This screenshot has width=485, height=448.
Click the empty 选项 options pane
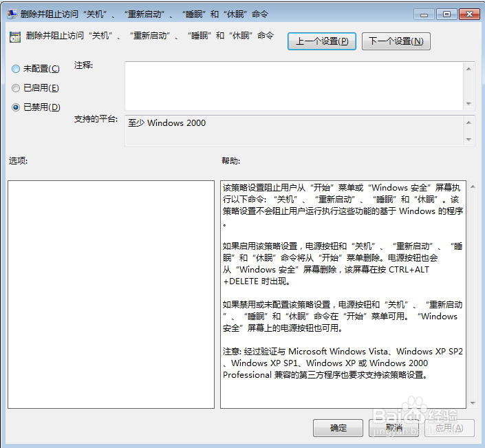point(111,295)
